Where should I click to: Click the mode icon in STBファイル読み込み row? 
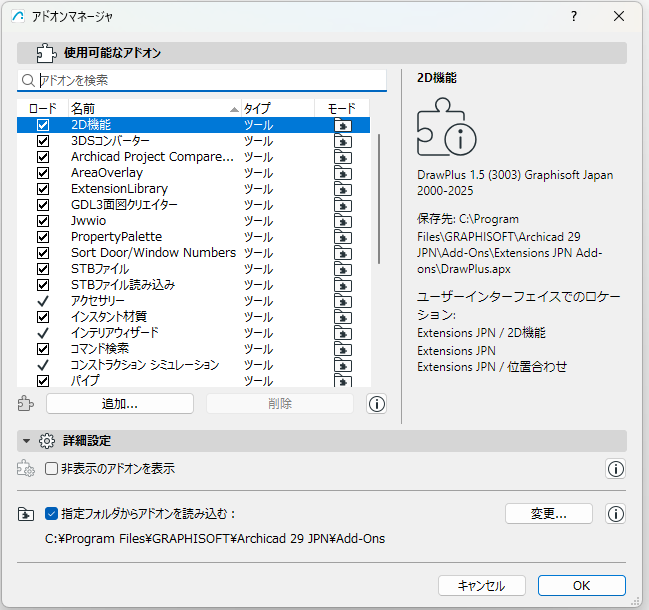(x=343, y=285)
